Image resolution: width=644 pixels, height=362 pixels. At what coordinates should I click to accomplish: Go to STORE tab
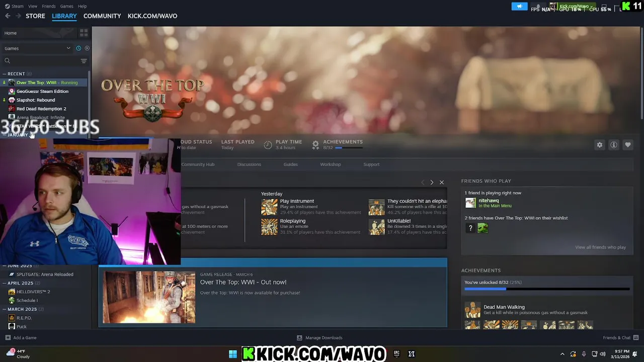(35, 16)
